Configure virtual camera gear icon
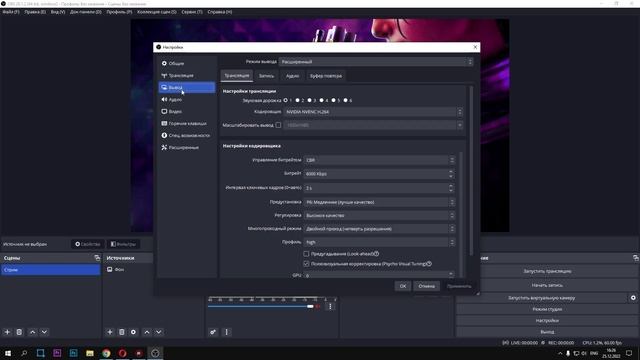 tap(633, 298)
